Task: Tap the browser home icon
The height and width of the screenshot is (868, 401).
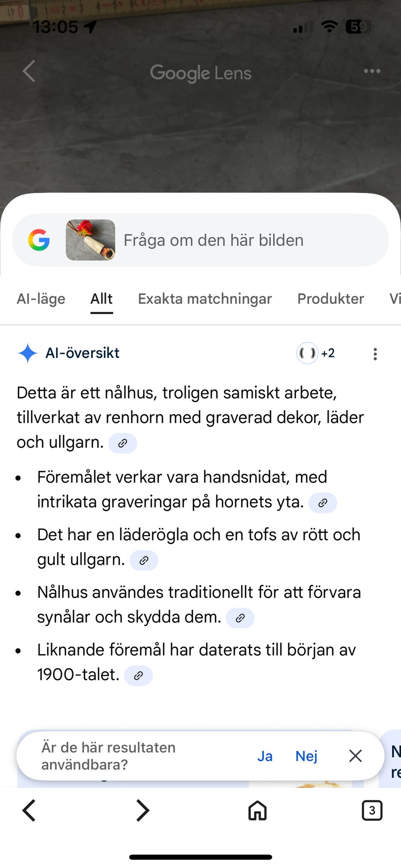Action: tap(257, 811)
